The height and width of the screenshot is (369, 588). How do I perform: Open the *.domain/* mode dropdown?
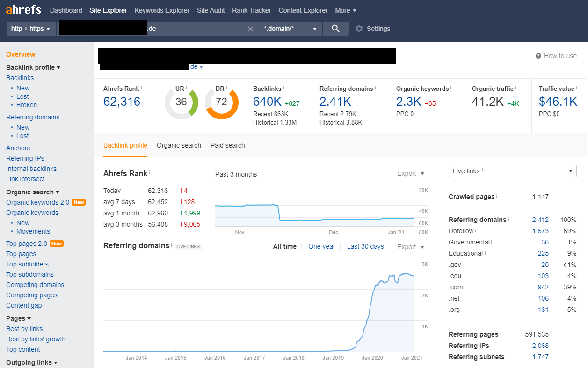pyautogui.click(x=290, y=29)
